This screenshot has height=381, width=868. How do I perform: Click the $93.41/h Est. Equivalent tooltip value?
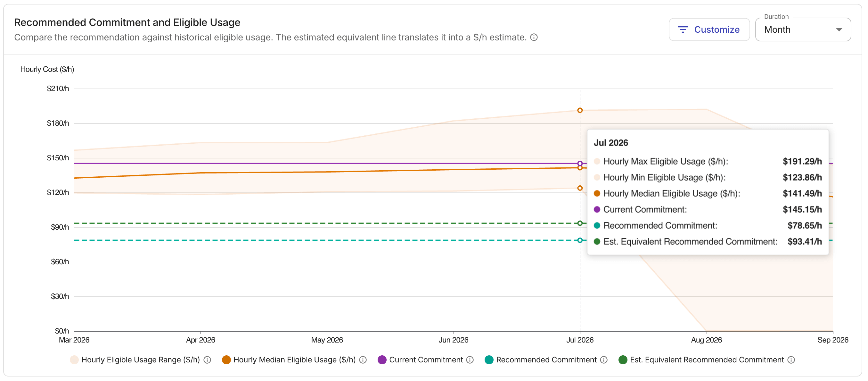point(805,241)
